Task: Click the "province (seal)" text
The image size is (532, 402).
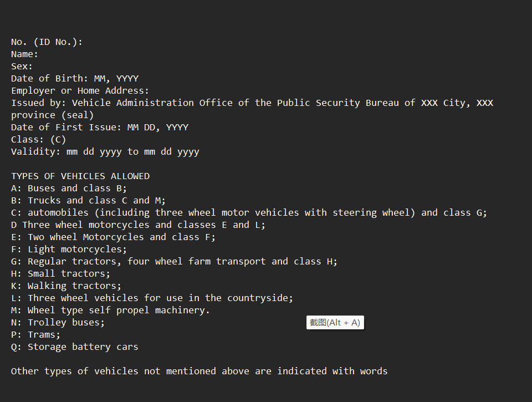Action: [53, 115]
